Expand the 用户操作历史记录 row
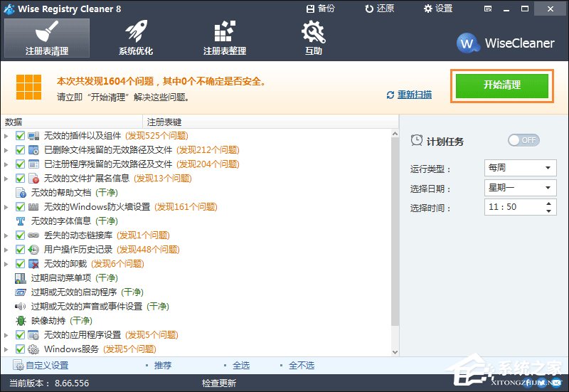 [x=6, y=250]
